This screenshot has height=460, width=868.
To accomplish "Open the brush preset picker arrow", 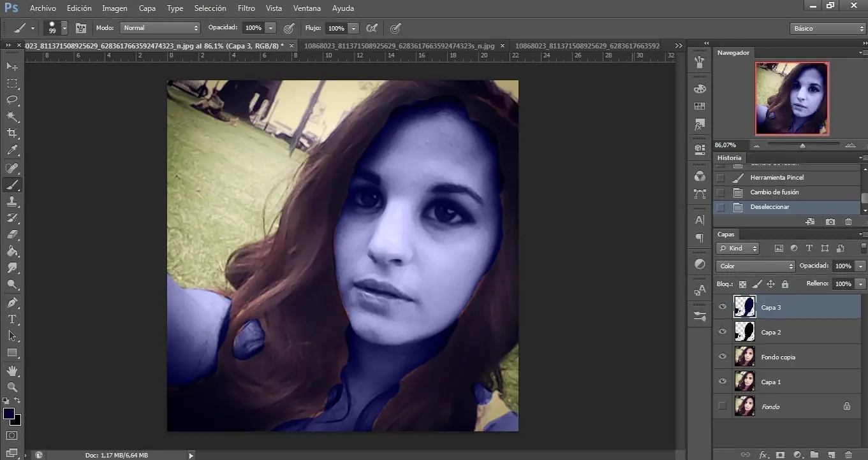I will [64, 28].
